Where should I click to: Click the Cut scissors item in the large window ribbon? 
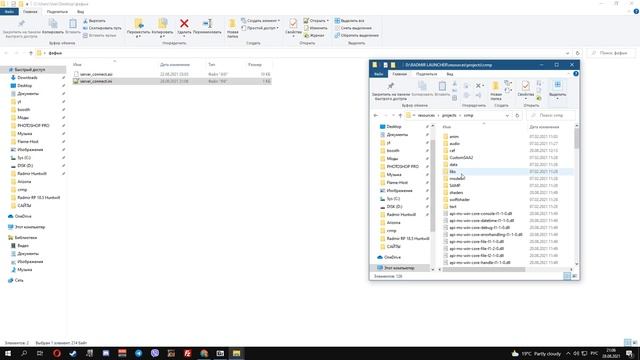94,21
